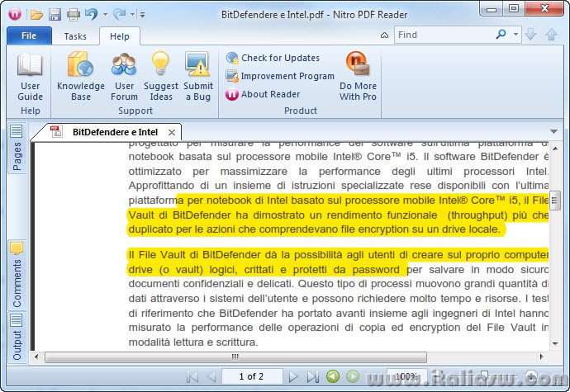Image resolution: width=570 pixels, height=392 pixels.
Task: Print the document with the printer icon
Action: point(74,15)
